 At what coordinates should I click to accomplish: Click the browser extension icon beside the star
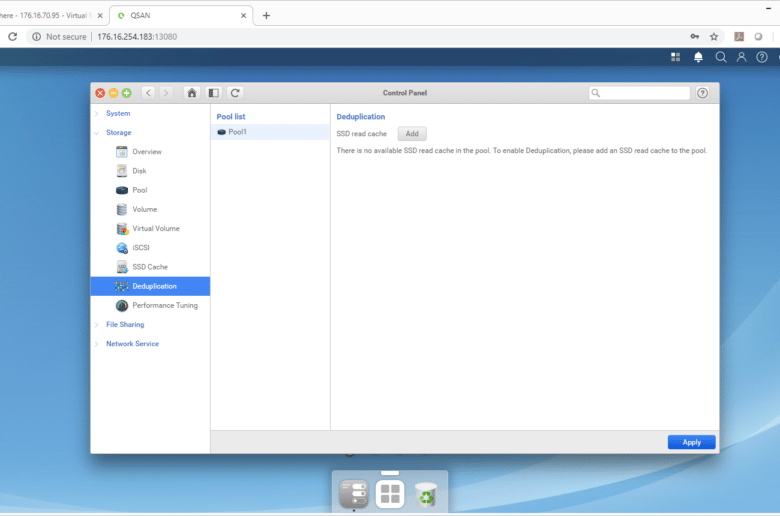739,36
